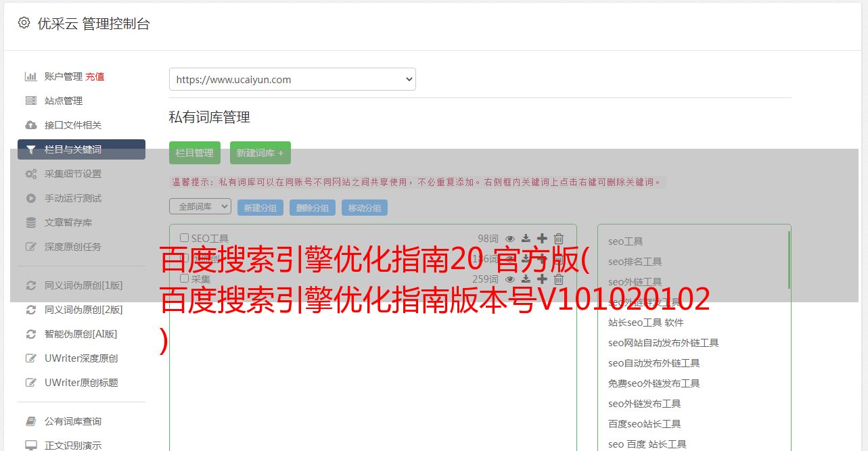The width and height of the screenshot is (868, 451).
Task: Click the refresh icon for 同义词伪原创[1版]
Action: [x=30, y=285]
